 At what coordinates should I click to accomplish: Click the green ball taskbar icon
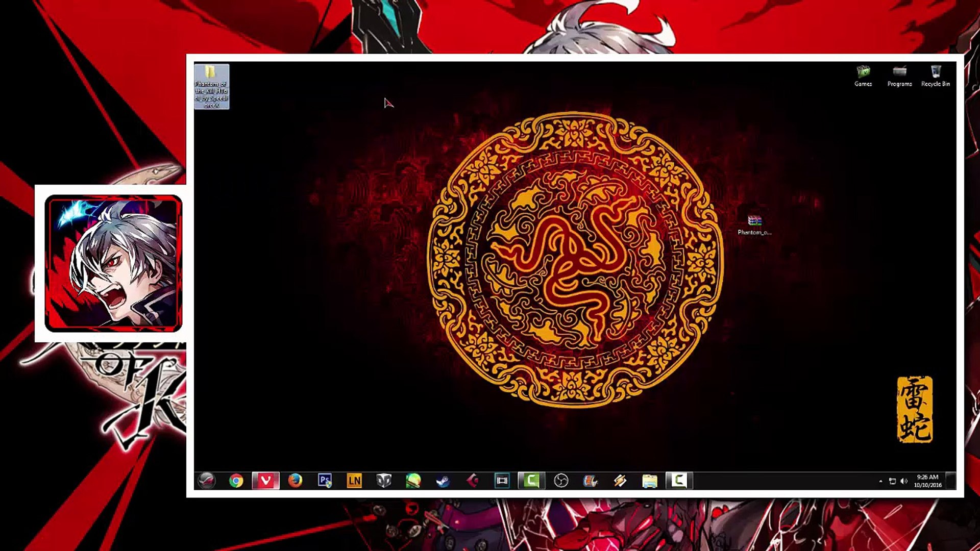tap(413, 481)
